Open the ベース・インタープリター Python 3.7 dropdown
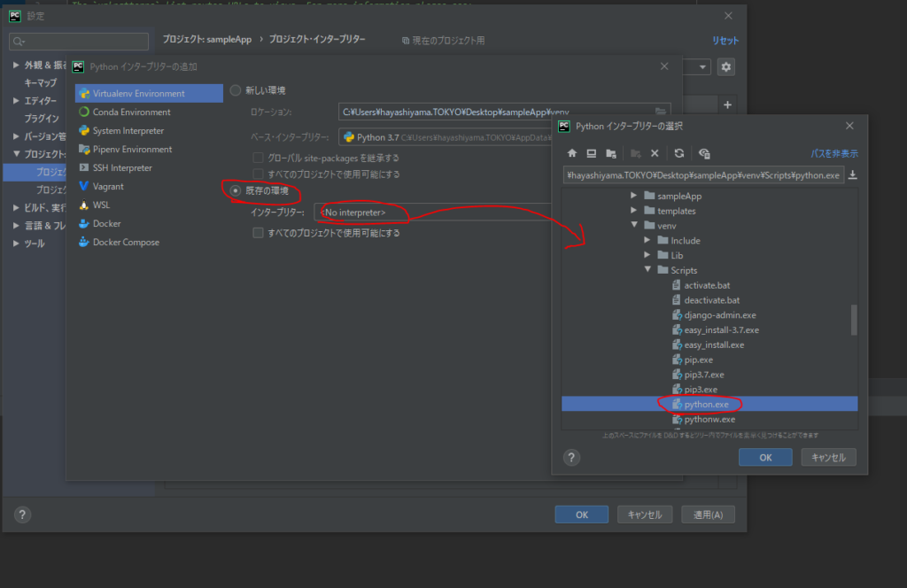The width and height of the screenshot is (907, 588). point(446,137)
